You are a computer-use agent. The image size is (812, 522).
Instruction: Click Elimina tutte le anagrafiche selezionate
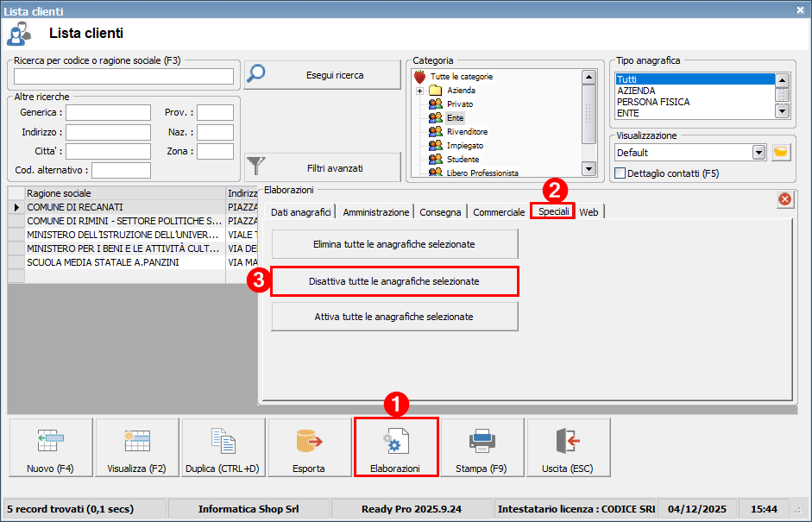click(394, 244)
